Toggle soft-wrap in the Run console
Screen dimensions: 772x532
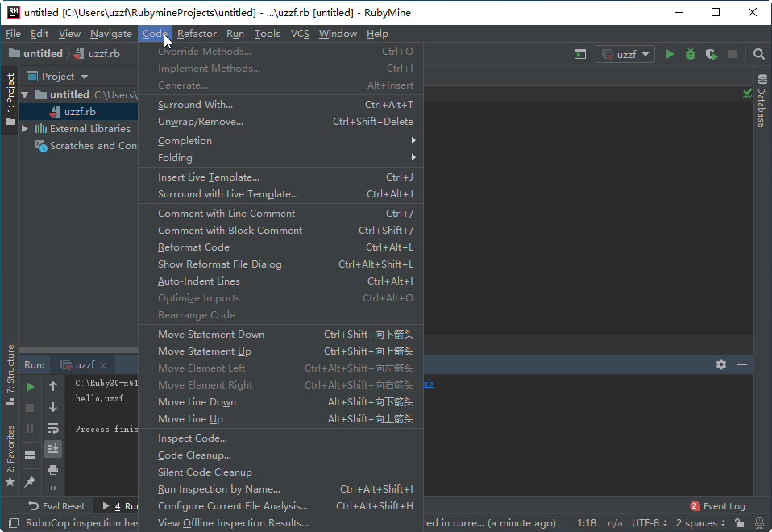[53, 429]
